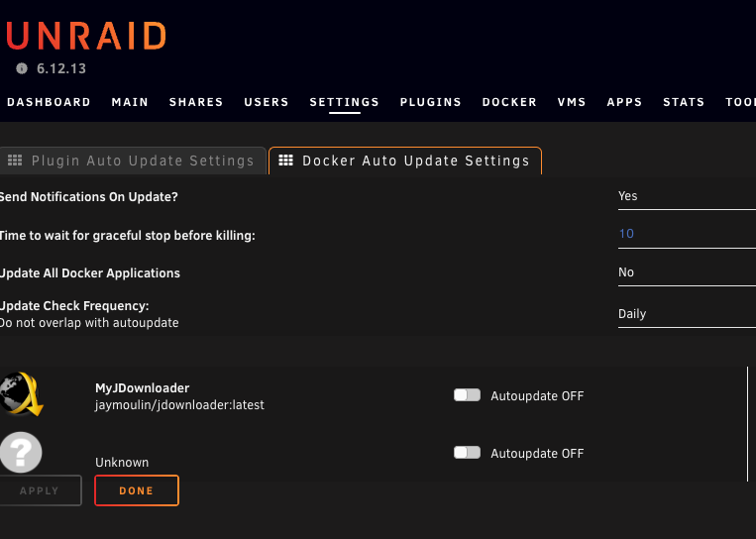The width and height of the screenshot is (756, 539).
Task: Open the Plugins page
Action: (431, 102)
